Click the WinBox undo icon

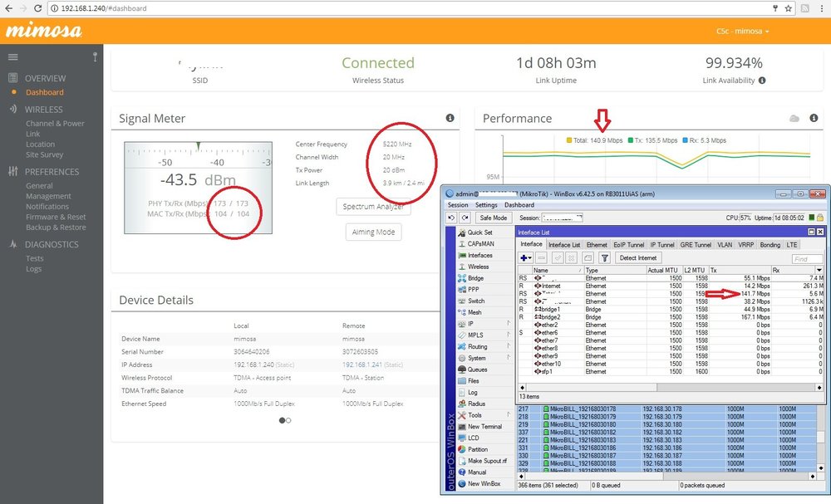point(451,218)
